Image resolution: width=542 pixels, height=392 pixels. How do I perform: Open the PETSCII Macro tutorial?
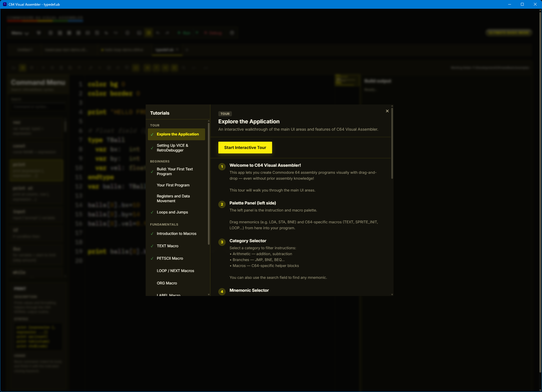pyautogui.click(x=176, y=258)
